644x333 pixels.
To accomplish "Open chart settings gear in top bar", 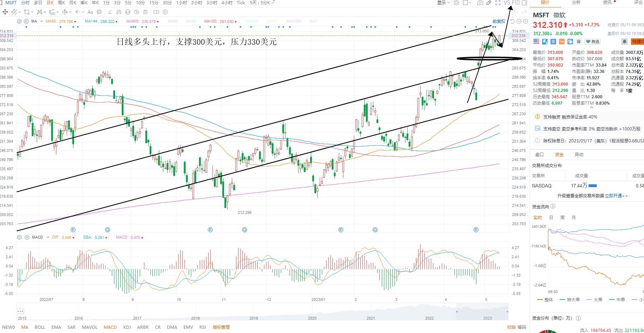I will [x=456, y=3].
